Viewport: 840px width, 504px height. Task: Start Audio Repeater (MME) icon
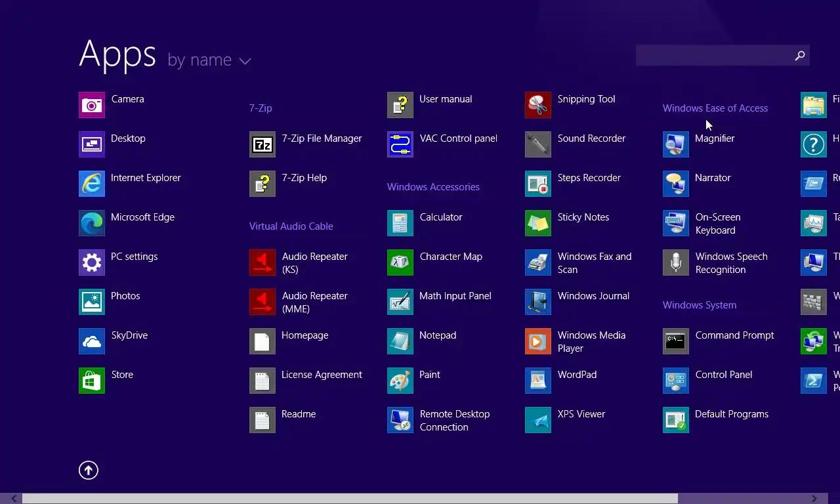(x=262, y=302)
